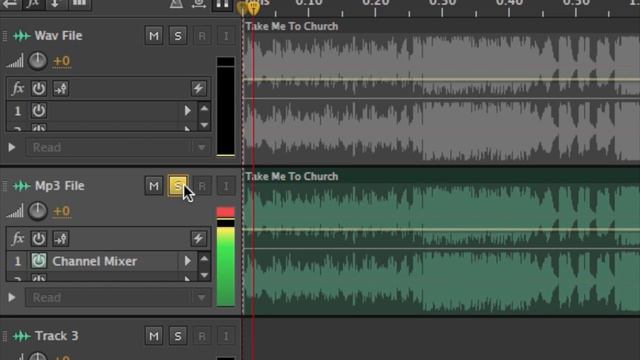Click Mp3 File track waveform icon
Viewport: 640px width, 360px height.
click(22, 186)
